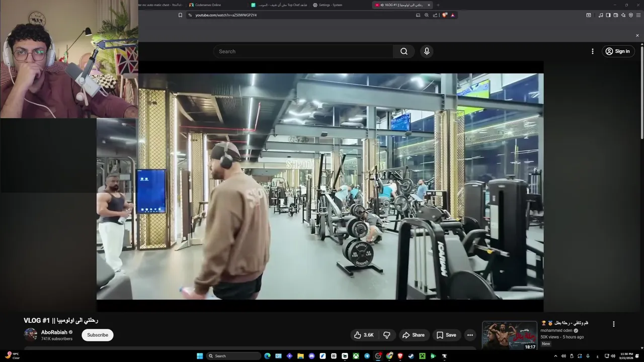Click the '50K views' text on suggested video
Screen dimensions: 644x362
[x=550, y=337]
